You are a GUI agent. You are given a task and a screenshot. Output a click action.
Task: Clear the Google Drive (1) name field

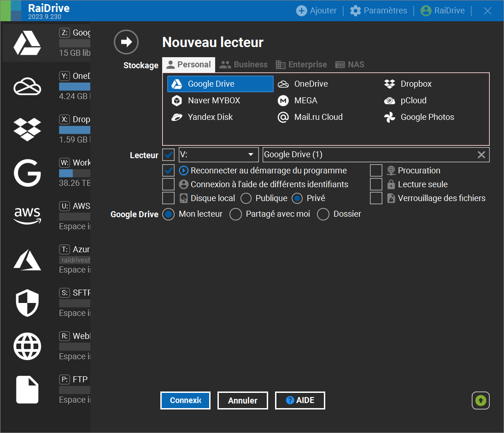[x=481, y=154]
